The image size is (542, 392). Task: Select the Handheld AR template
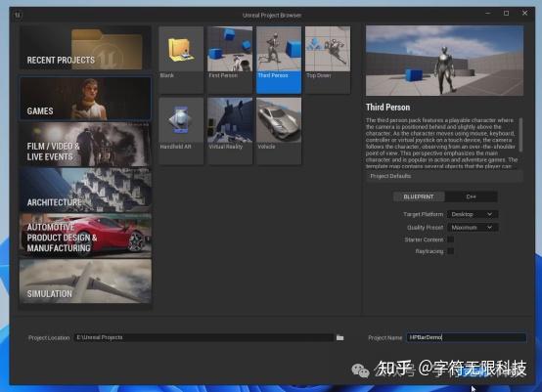(181, 131)
